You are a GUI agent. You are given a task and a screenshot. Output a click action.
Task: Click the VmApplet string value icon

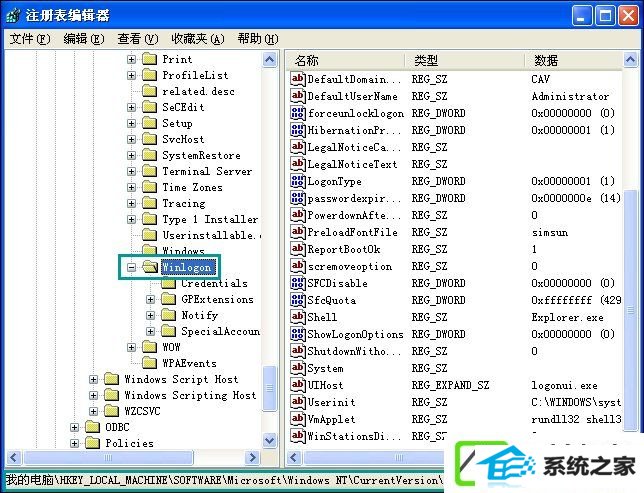pyautogui.click(x=298, y=419)
